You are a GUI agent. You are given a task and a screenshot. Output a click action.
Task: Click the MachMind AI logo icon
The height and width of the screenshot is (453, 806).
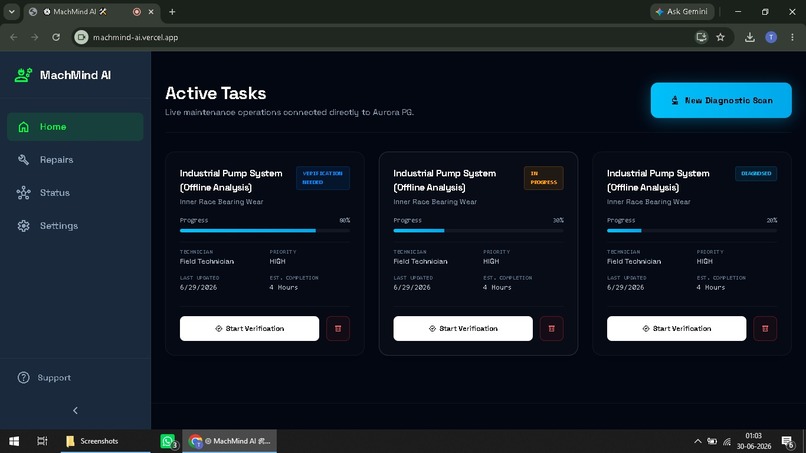pos(23,75)
